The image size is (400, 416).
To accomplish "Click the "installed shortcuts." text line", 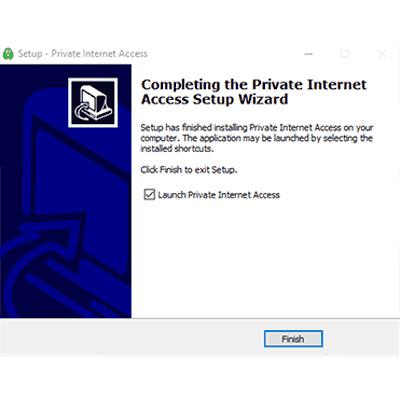I will pyautogui.click(x=177, y=149).
